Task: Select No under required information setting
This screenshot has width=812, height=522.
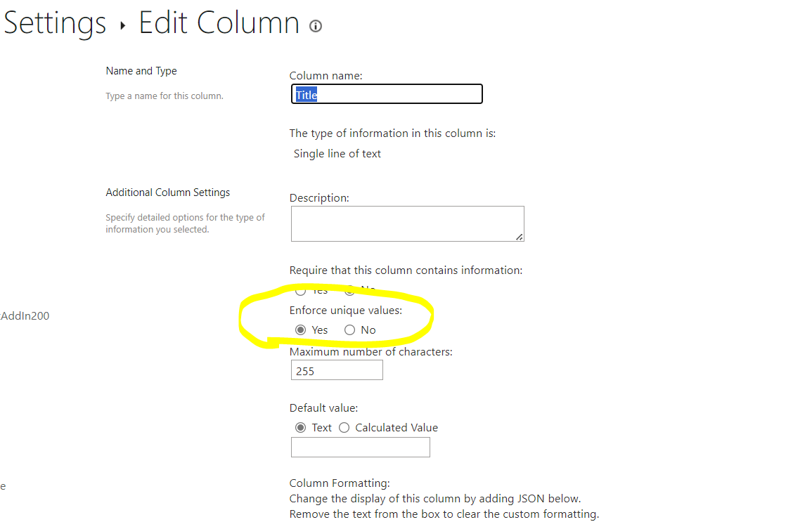Action: coord(351,289)
